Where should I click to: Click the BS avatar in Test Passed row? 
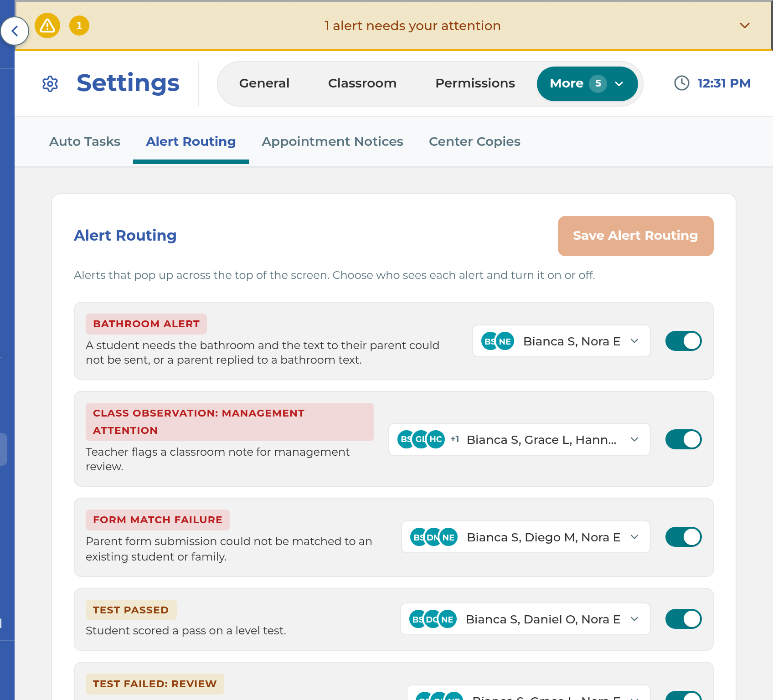coord(417,619)
